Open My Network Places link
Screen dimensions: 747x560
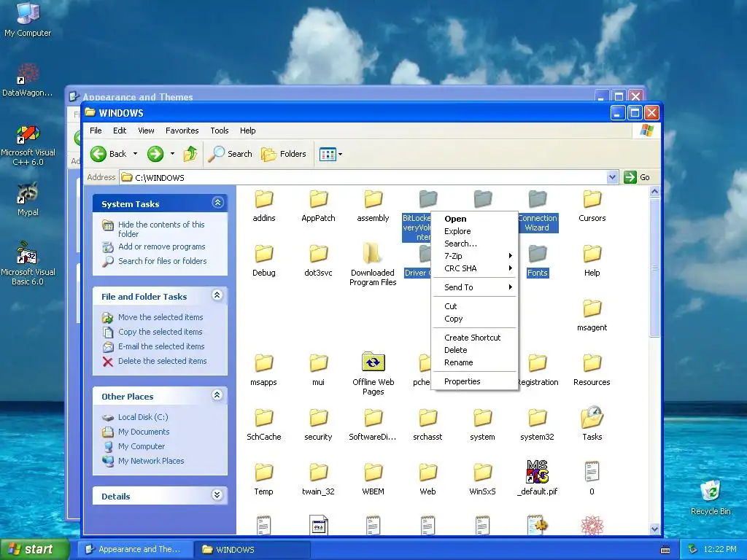(151, 461)
